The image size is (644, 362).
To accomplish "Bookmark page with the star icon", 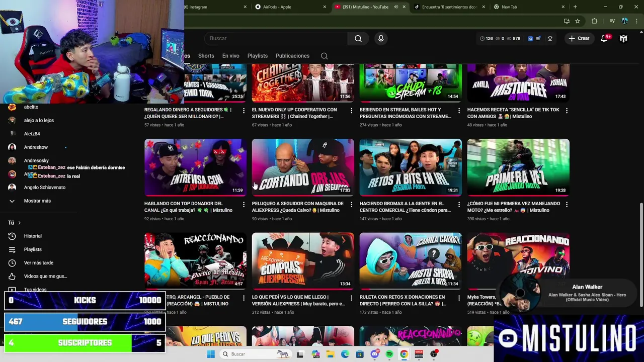I will (578, 21).
